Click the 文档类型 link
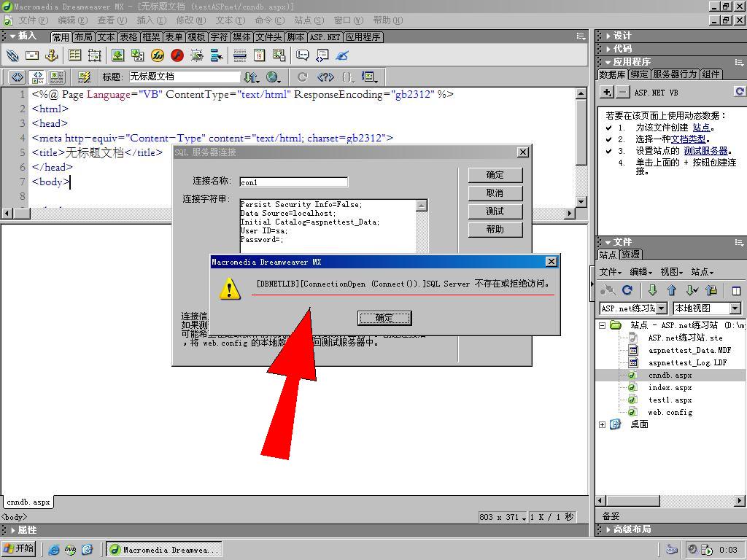 coord(689,139)
